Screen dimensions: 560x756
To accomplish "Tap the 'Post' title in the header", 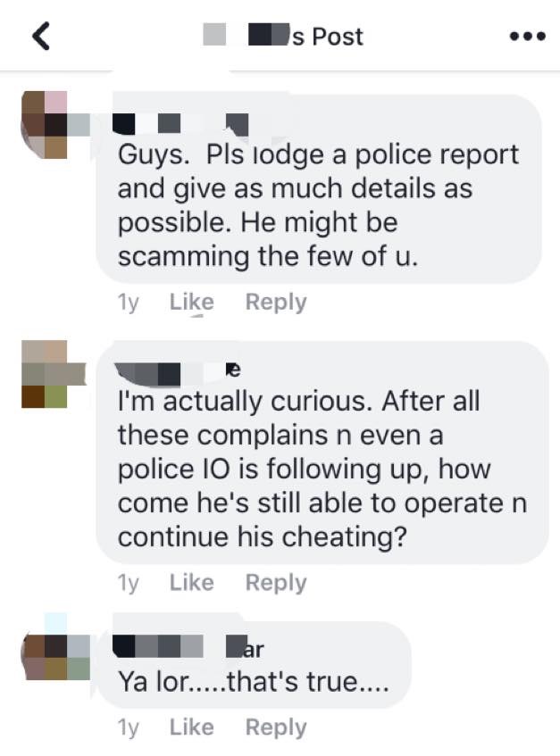I will point(338,37).
